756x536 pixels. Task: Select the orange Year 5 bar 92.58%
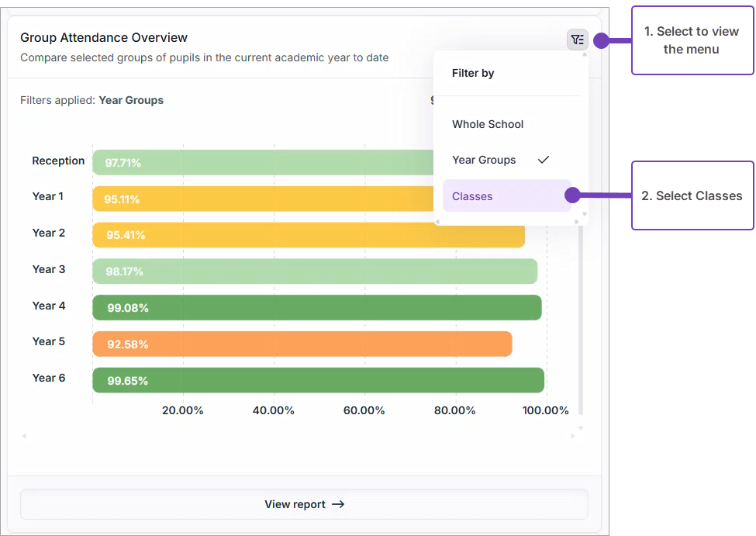[302, 344]
